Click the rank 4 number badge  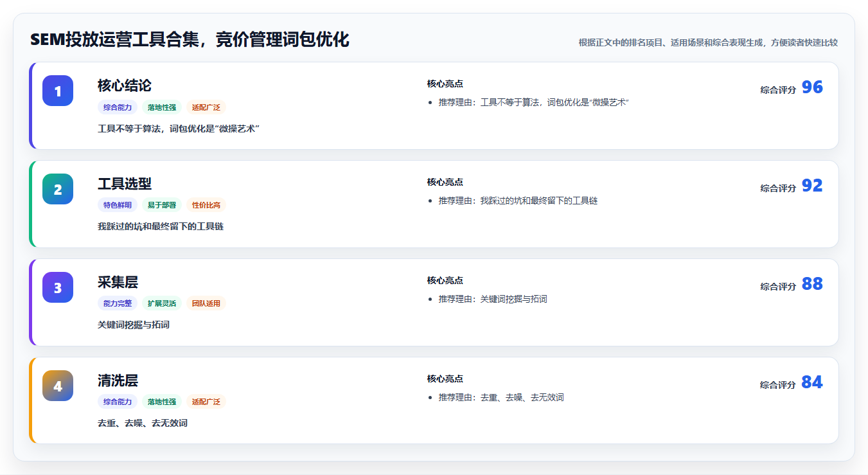click(58, 386)
